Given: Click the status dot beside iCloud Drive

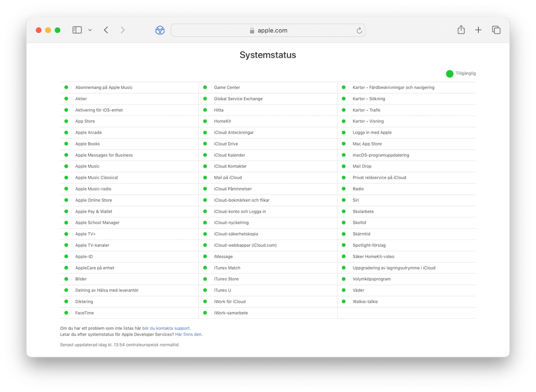Looking at the screenshot, I should (x=205, y=144).
